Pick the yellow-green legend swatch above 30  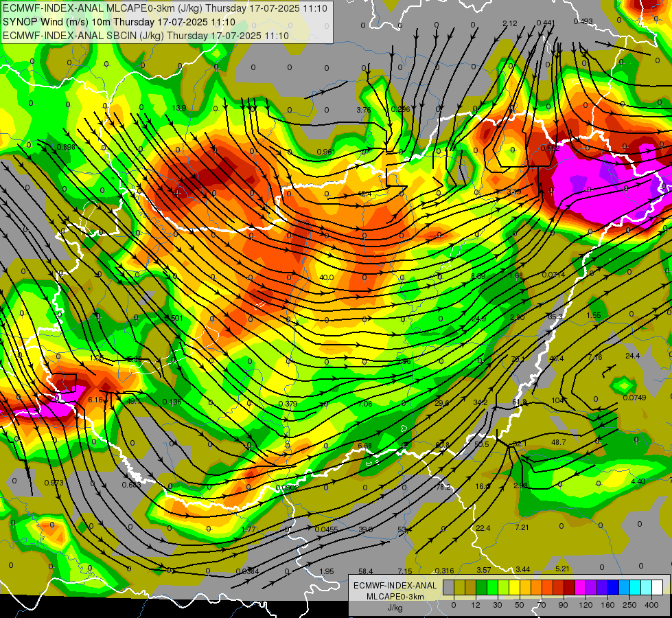point(504,588)
